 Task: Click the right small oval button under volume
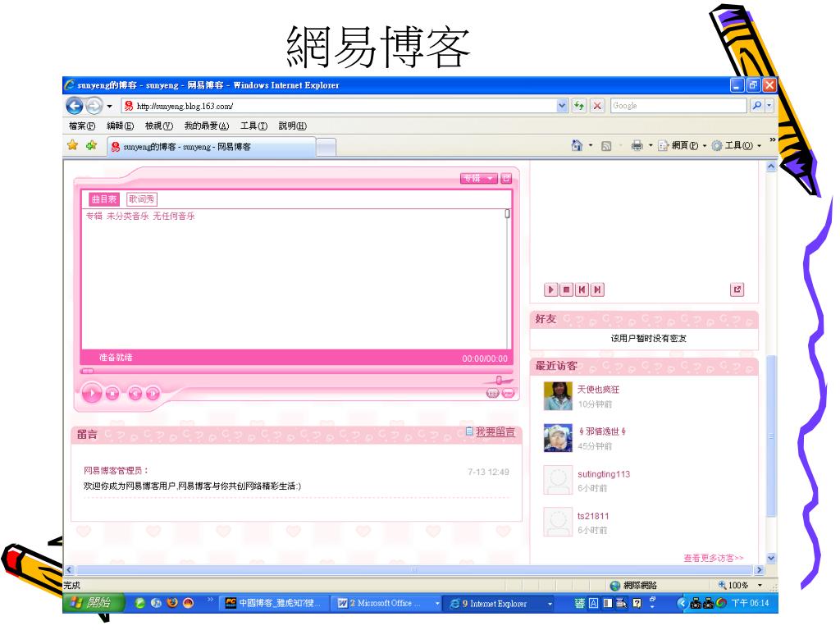tap(509, 394)
